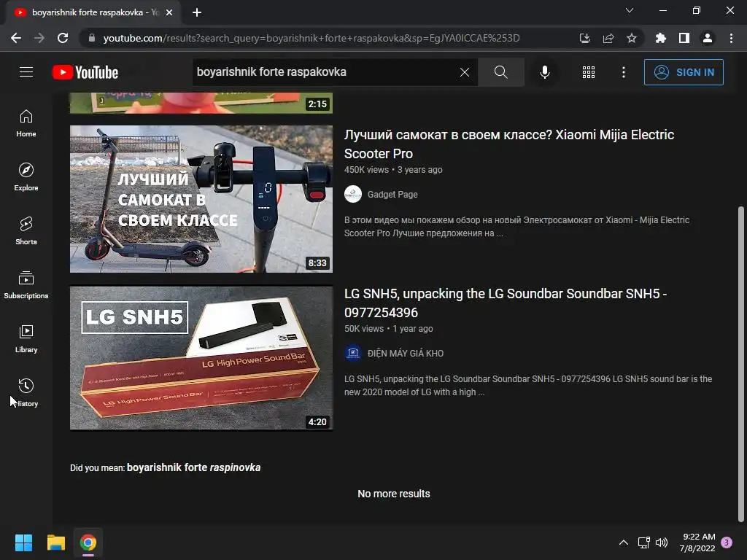Reload the current page
The image size is (747, 560).
tap(63, 38)
